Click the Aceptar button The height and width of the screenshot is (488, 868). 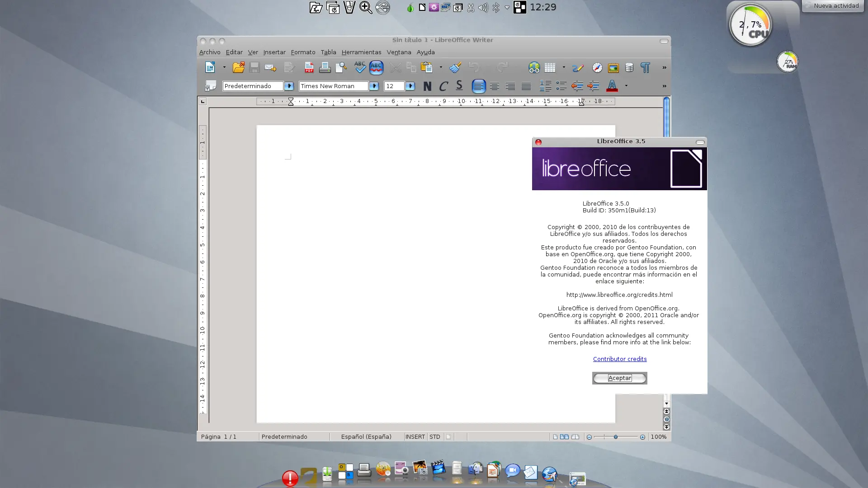tap(619, 378)
